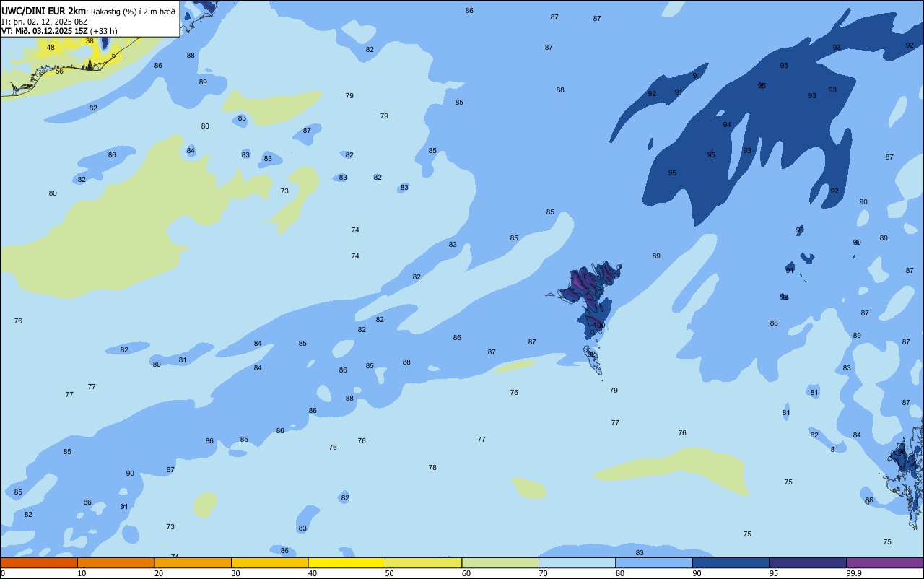Click the valid time 'VT: Mið. 03.12.2025 15Z'
This screenshot has height=579, width=924.
tap(44, 31)
